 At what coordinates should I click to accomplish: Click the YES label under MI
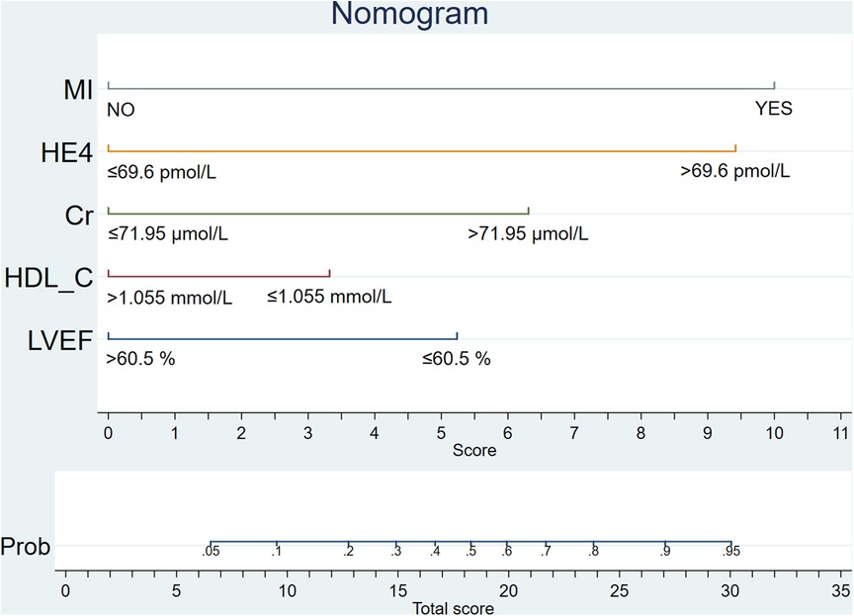tap(773, 109)
